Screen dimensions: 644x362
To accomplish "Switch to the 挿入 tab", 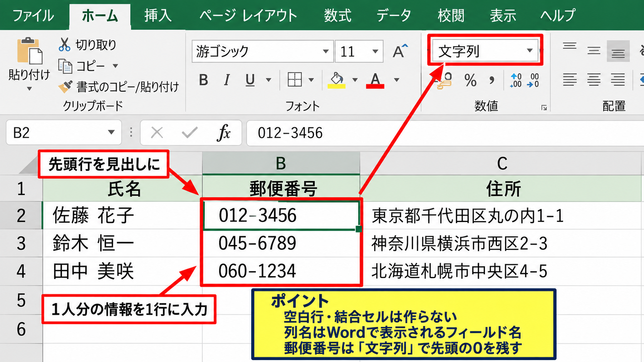I will tap(158, 16).
